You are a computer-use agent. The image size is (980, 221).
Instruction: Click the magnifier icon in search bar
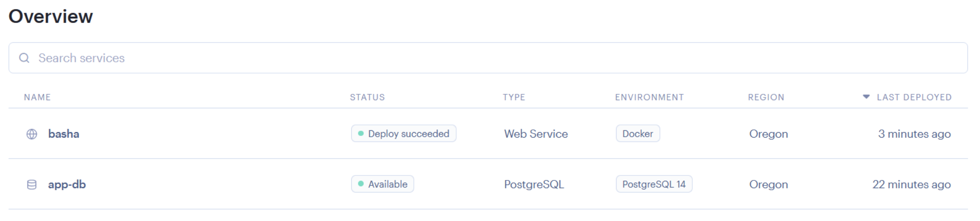coord(24,58)
